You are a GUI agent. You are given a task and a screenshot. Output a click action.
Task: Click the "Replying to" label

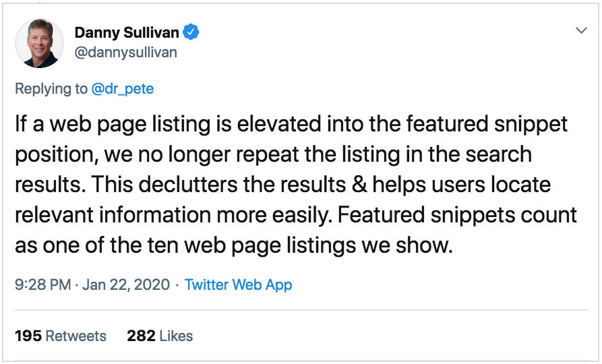(51, 88)
